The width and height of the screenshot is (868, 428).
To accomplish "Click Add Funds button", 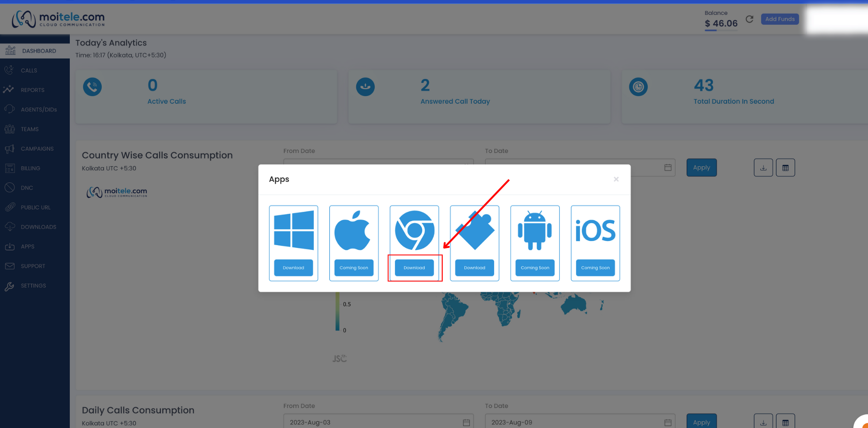I will coord(780,19).
